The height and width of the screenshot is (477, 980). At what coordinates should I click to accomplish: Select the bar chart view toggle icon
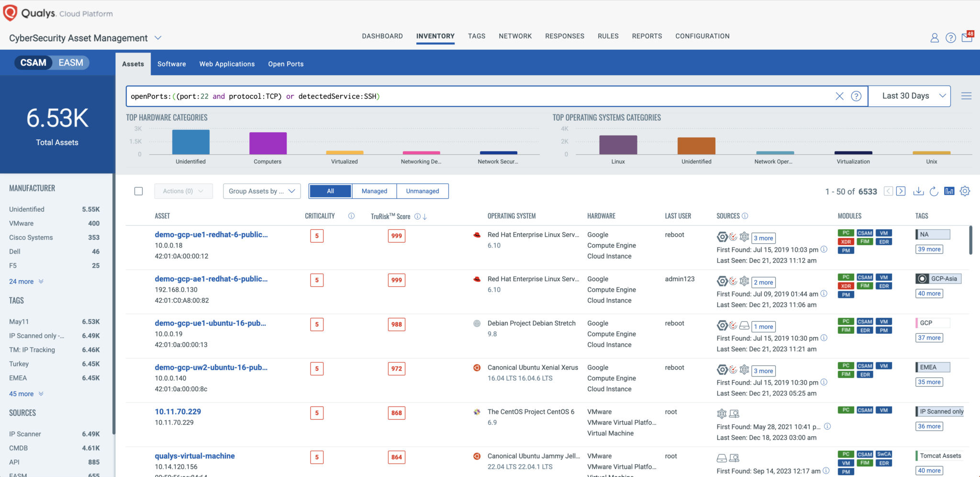pyautogui.click(x=949, y=191)
